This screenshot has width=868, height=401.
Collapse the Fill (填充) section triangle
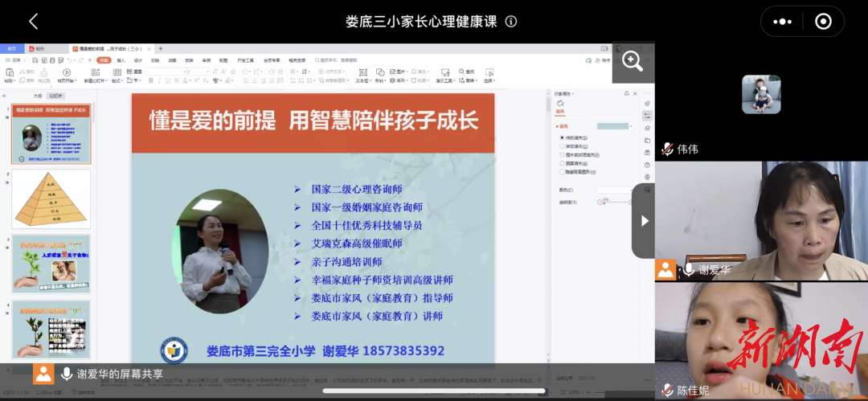coord(557,126)
